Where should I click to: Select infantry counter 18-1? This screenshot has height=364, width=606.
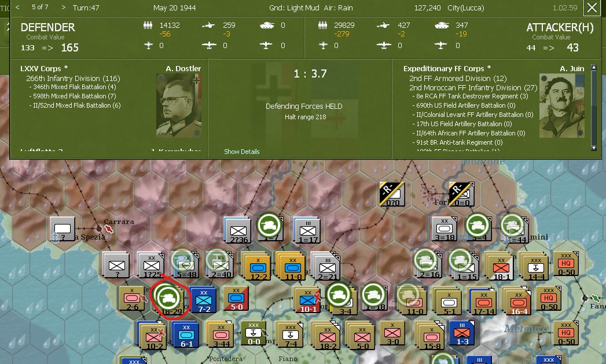(x=500, y=267)
